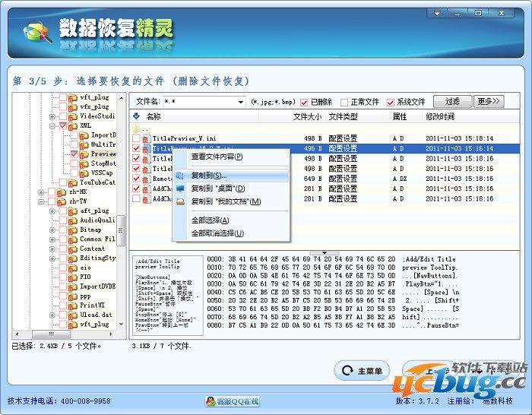Click the zh-TW folder icon

click(62, 202)
